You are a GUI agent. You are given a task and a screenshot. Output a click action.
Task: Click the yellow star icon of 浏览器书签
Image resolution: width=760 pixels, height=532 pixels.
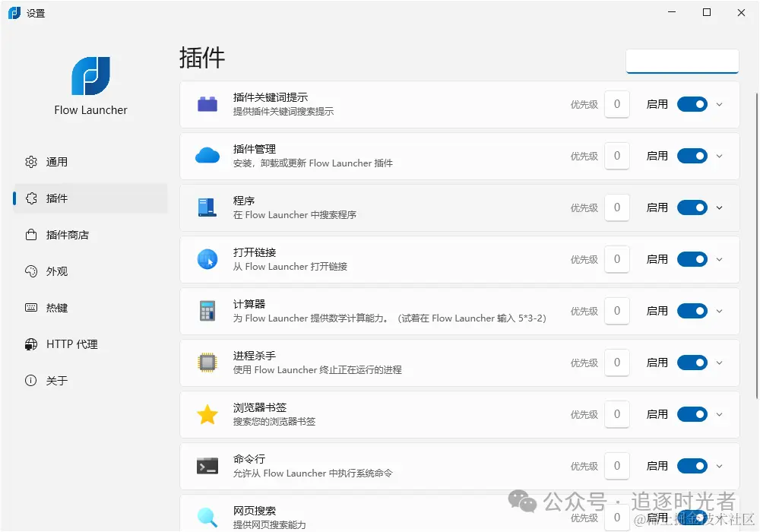207,414
